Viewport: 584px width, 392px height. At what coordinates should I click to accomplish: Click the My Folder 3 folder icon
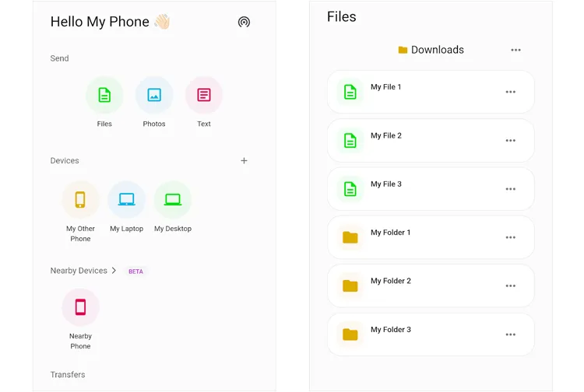[x=350, y=334]
